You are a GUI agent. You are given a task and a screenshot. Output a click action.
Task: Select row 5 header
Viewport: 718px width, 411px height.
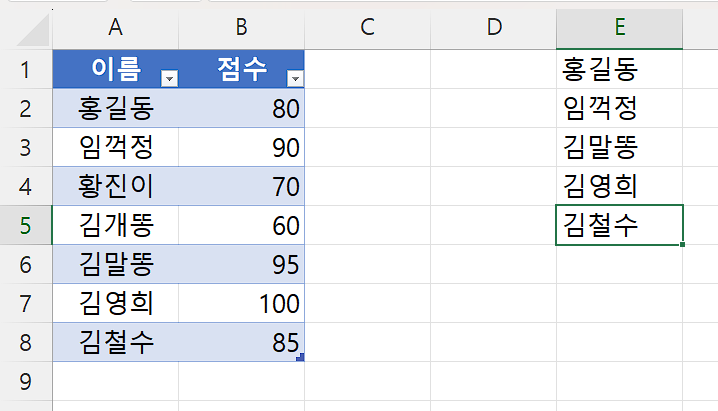tap(26, 225)
